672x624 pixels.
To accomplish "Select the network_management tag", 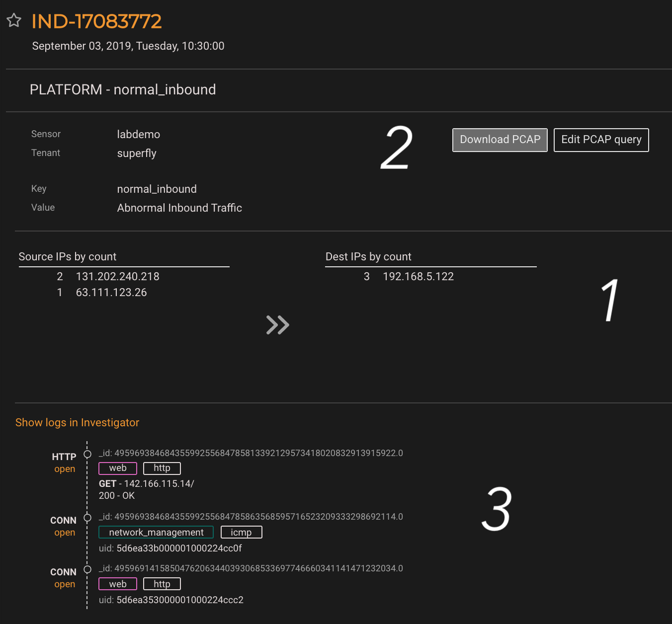I will click(156, 533).
